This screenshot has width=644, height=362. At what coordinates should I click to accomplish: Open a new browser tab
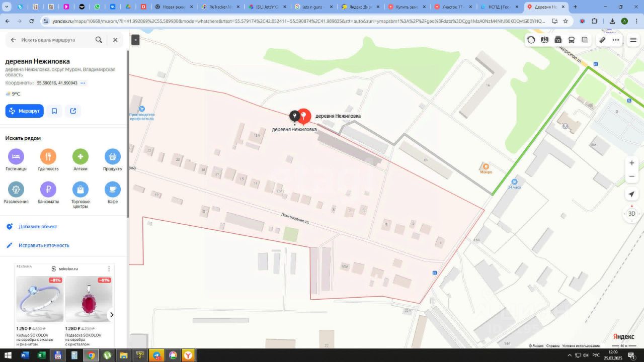(575, 7)
